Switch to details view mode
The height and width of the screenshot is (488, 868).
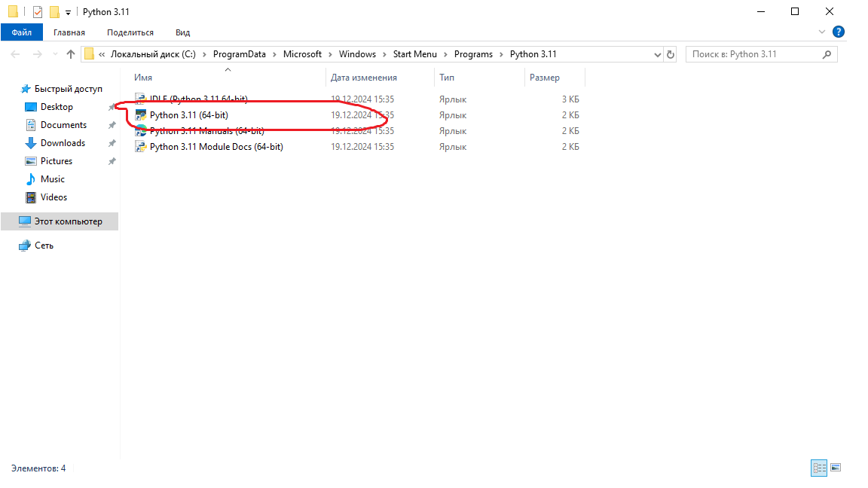coord(819,468)
